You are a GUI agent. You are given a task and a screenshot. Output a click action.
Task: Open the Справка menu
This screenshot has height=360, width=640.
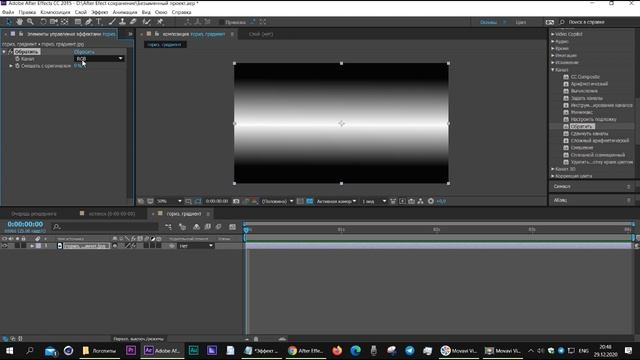coord(182,12)
